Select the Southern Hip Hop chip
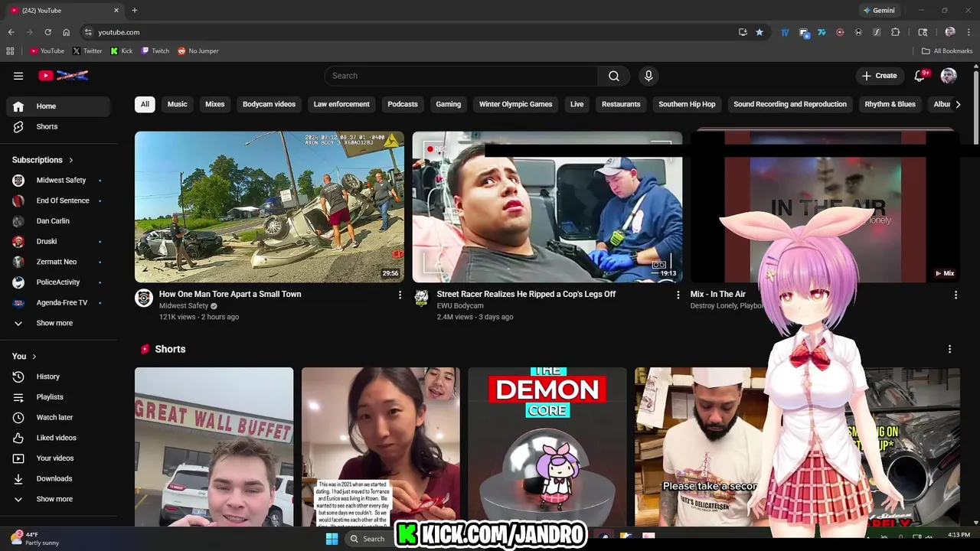Image resolution: width=980 pixels, height=551 pixels. click(x=687, y=104)
